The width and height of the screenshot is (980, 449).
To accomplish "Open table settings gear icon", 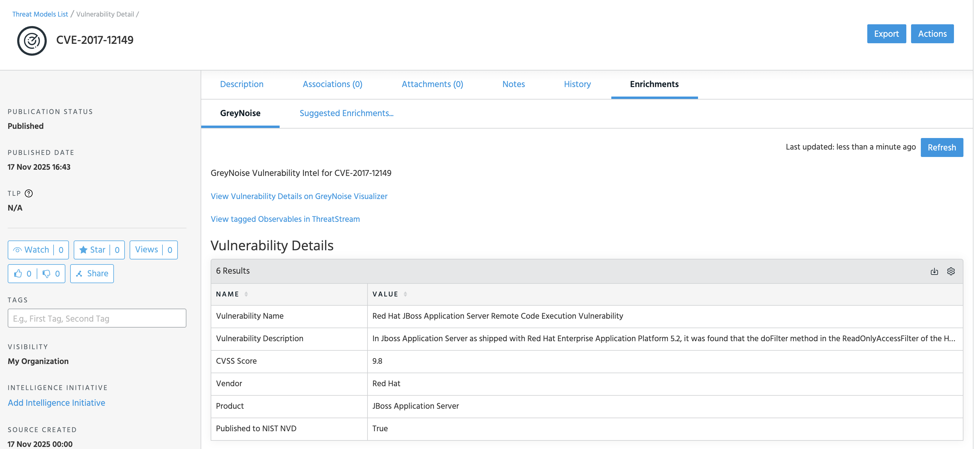I will (x=951, y=271).
